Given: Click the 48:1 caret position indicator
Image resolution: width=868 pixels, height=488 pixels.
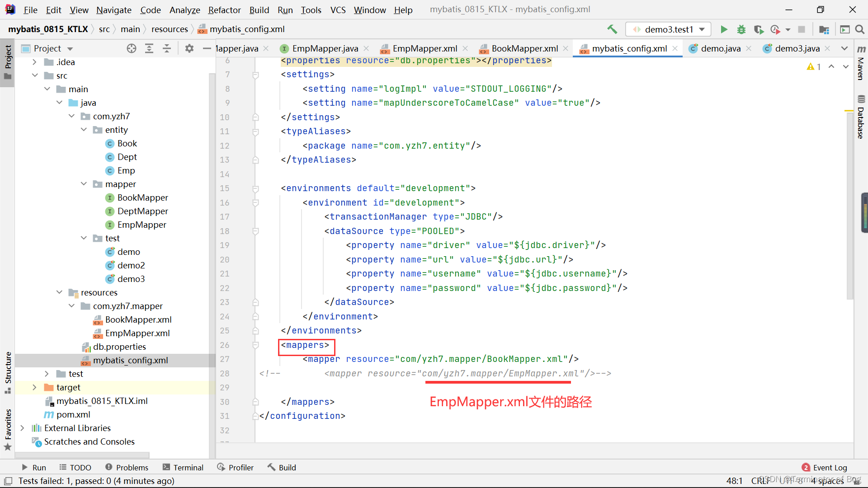Looking at the screenshot, I should (734, 481).
